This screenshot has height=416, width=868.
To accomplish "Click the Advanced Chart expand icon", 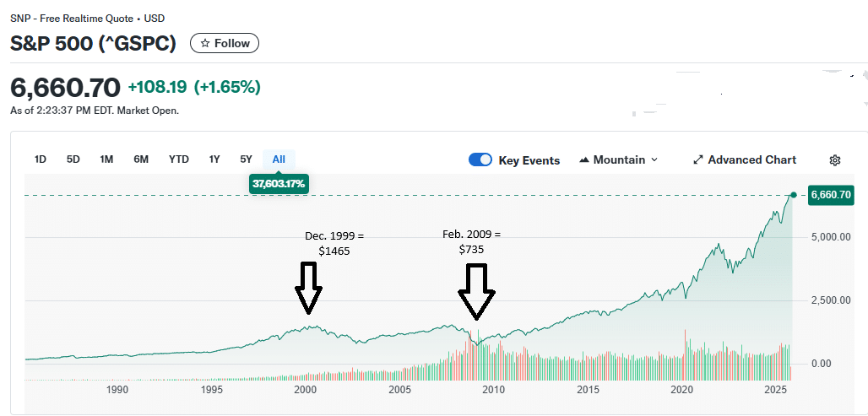I will [x=698, y=159].
